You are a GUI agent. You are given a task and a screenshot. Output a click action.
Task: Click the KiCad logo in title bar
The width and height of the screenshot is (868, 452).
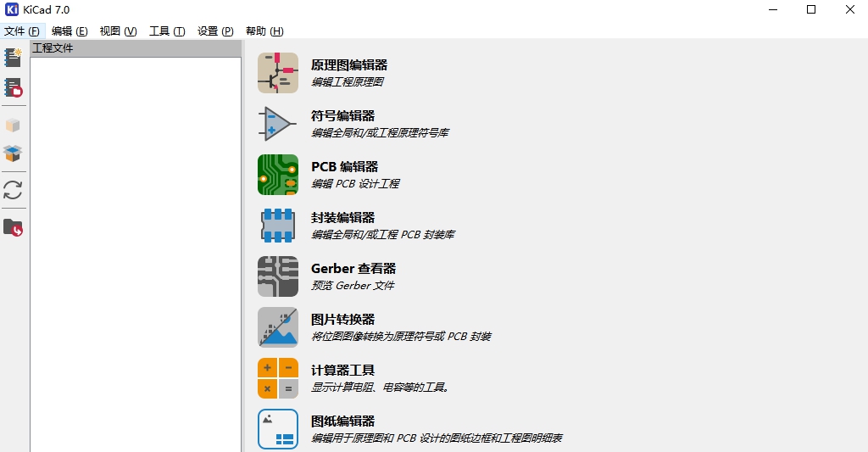[12, 9]
